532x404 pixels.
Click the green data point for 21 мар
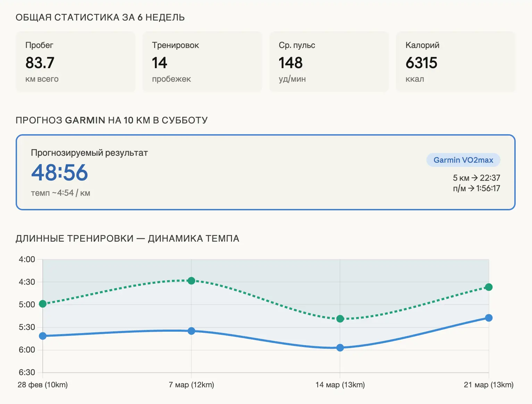(489, 287)
